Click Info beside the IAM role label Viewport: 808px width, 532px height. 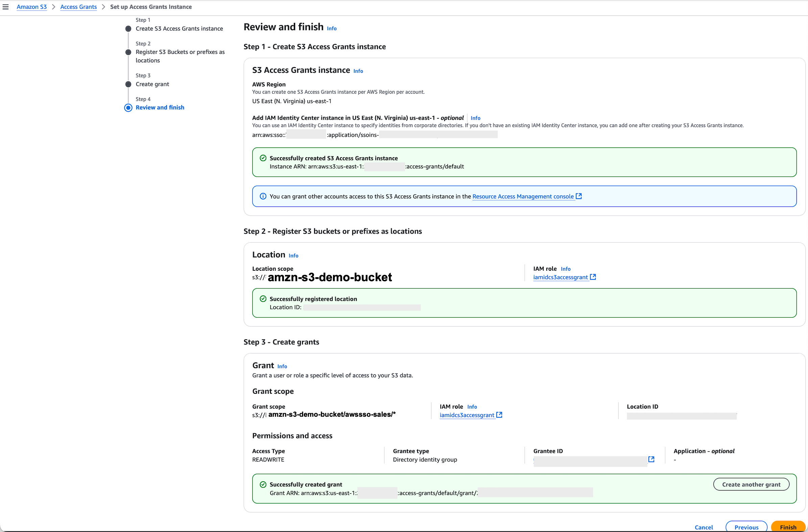pos(566,269)
